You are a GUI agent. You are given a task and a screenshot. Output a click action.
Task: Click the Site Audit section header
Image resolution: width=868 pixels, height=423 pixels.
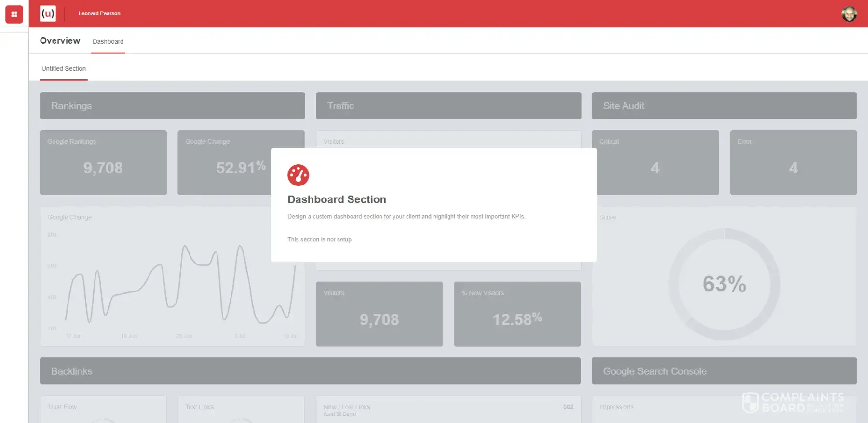[724, 106]
